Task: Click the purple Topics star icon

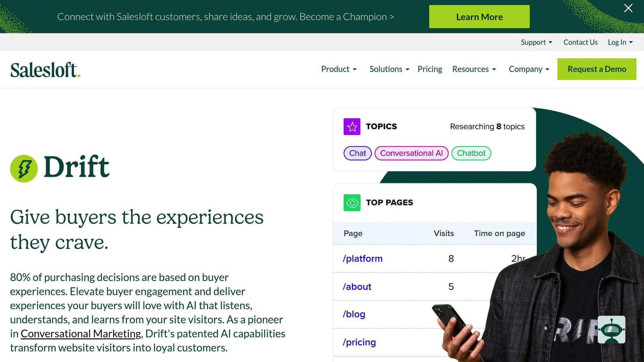Action: (352, 127)
